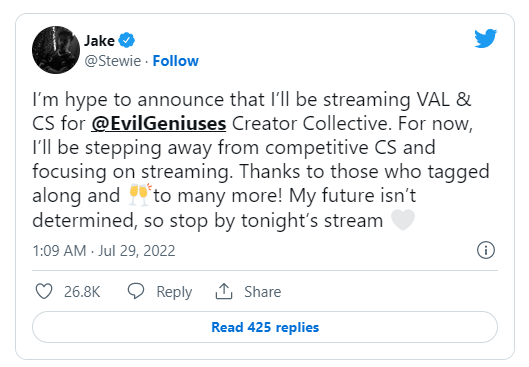This screenshot has width=529, height=367.
Task: Click the Share text label
Action: [262, 292]
